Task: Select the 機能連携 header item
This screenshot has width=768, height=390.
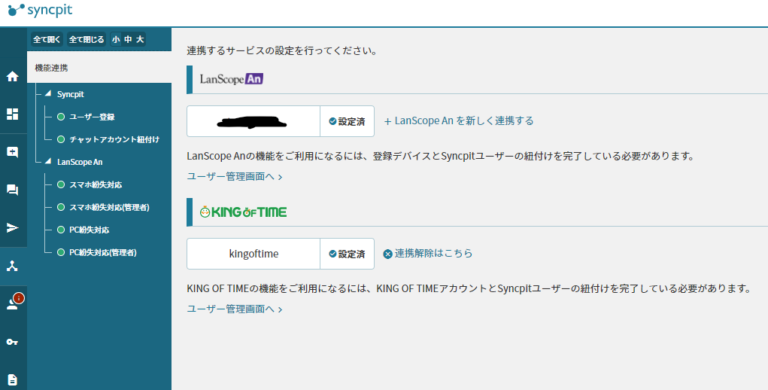Action: [x=99, y=68]
